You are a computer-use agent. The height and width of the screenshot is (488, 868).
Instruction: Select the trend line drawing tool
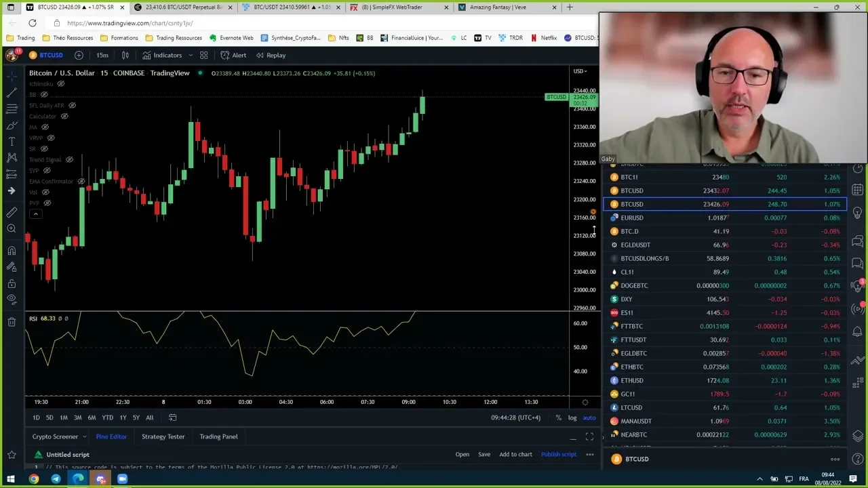[12, 93]
